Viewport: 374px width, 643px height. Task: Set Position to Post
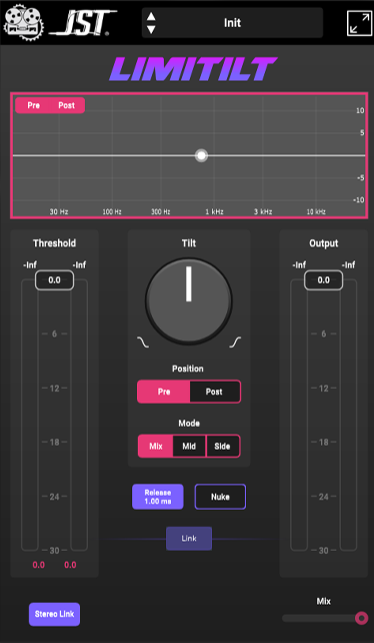click(214, 392)
